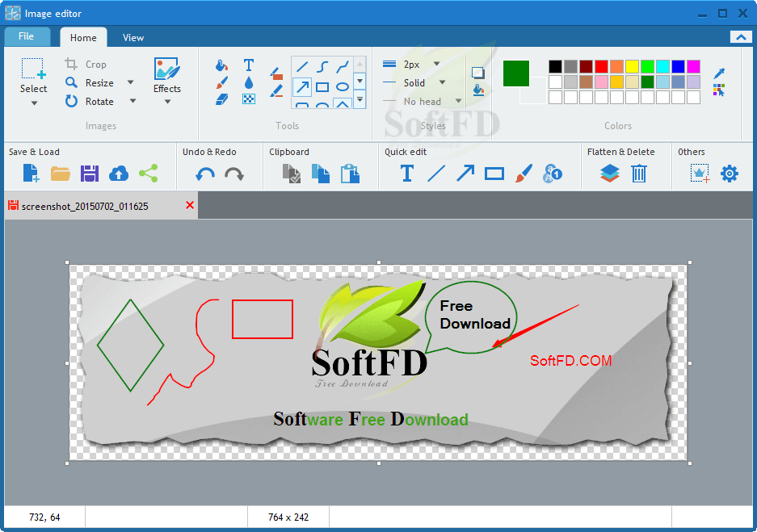
Task: Paste from clipboard
Action: pyautogui.click(x=350, y=174)
